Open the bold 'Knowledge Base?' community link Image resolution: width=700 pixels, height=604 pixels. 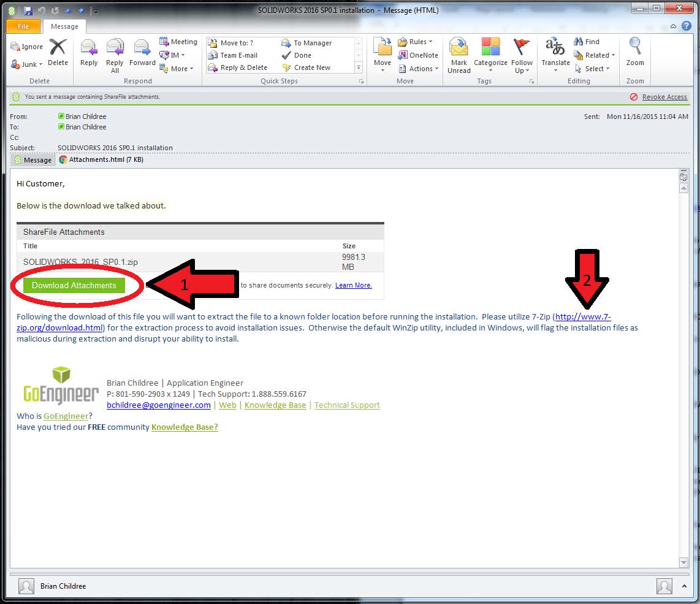pyautogui.click(x=185, y=427)
